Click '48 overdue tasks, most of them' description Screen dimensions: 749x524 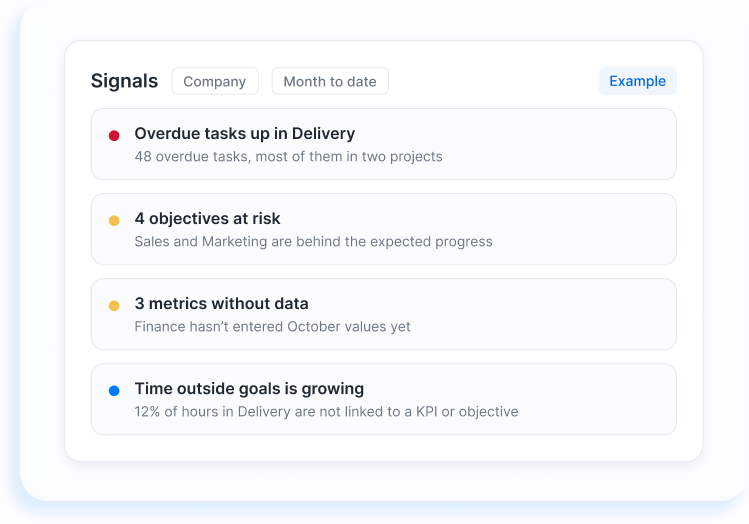289,157
